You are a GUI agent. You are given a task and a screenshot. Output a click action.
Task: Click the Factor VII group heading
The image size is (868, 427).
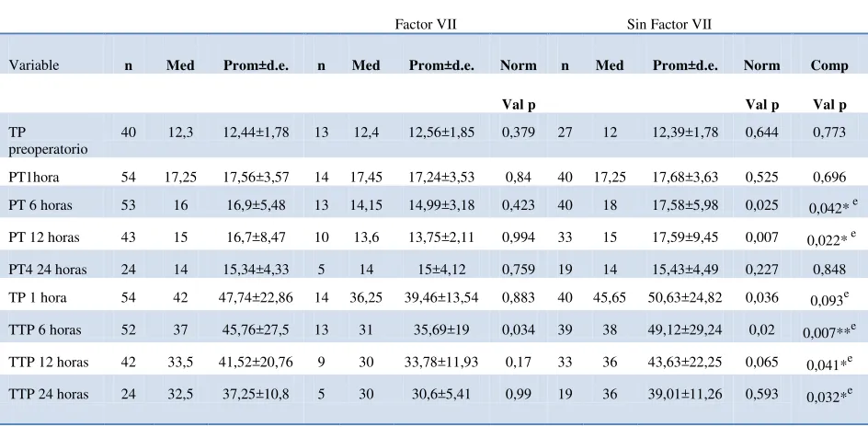coord(426,24)
